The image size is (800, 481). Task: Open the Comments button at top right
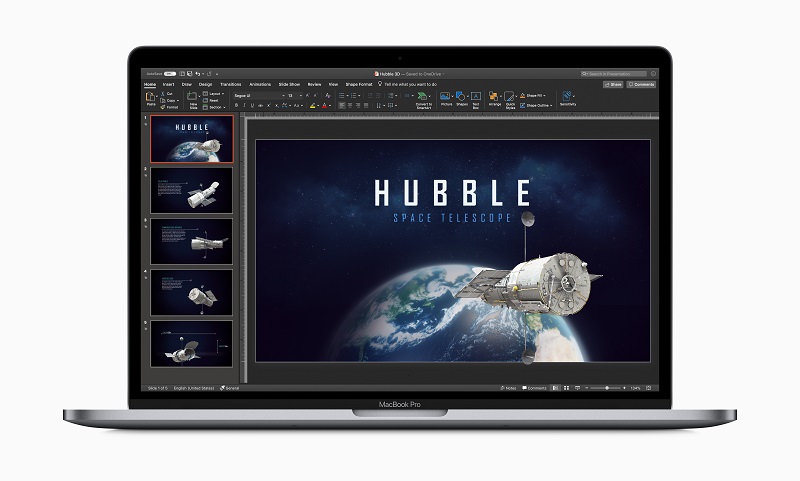tap(641, 85)
